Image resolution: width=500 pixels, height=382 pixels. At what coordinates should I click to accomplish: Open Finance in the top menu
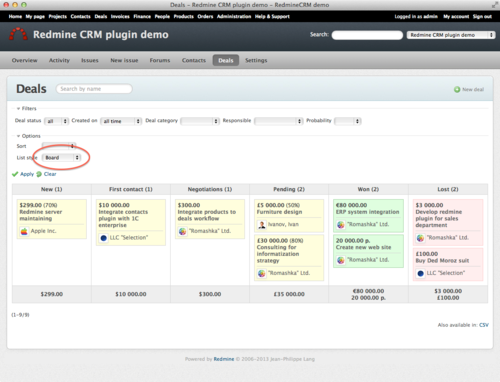coord(142,16)
